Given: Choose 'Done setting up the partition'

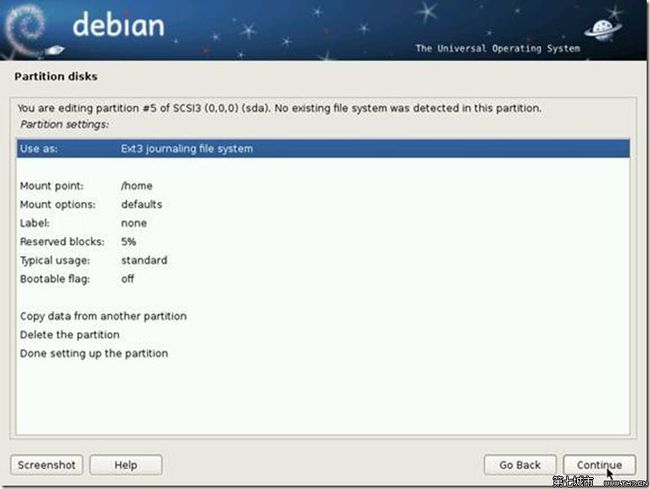Looking at the screenshot, I should coord(323,353).
